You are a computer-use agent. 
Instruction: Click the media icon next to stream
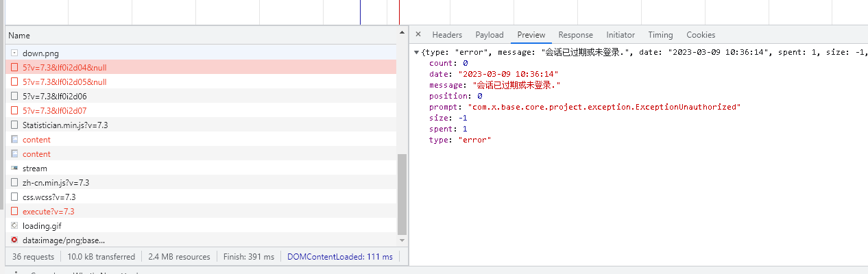(14, 168)
